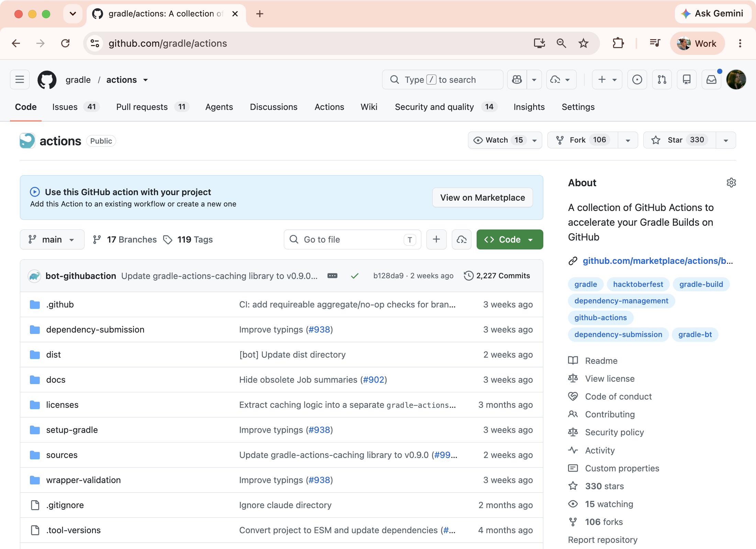Open the Copilot dropdown arrow
This screenshot has height=549, width=756.
534,80
